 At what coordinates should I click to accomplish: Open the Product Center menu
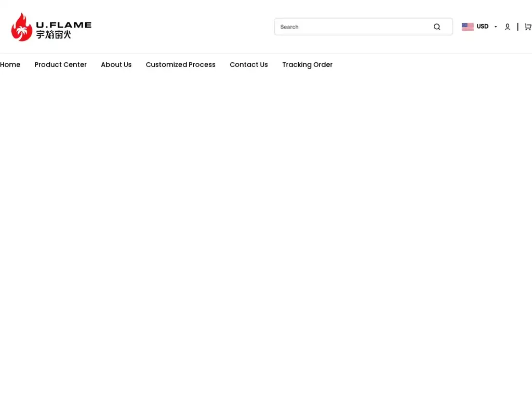(60, 64)
